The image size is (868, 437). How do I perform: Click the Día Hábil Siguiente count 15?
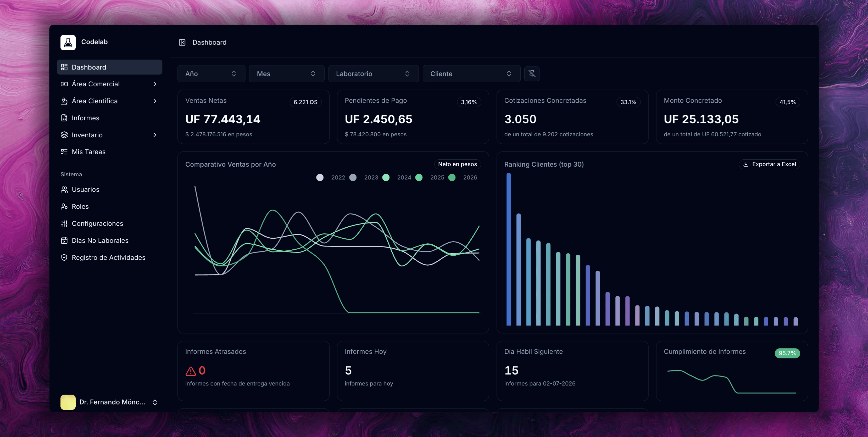tap(511, 371)
